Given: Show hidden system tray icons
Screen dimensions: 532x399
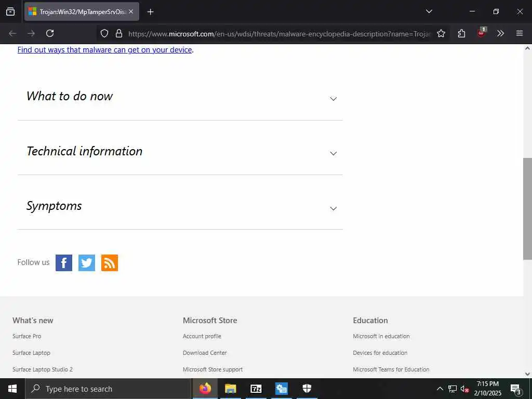Looking at the screenshot, I should 440,389.
